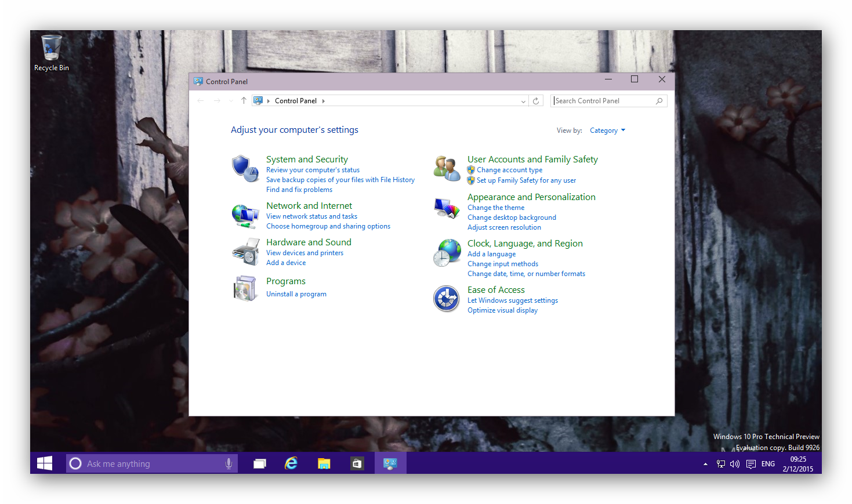The width and height of the screenshot is (852, 504).
Task: Click Save backup copies with File History
Action: tap(340, 180)
